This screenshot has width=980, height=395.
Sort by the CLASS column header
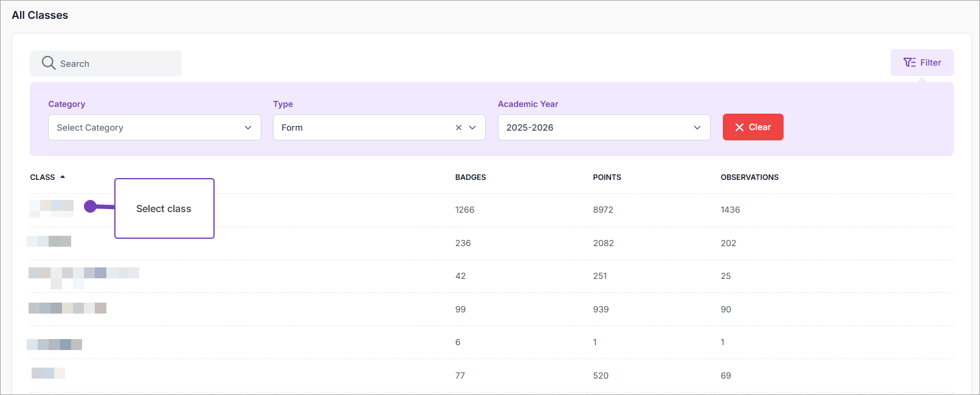coord(43,177)
